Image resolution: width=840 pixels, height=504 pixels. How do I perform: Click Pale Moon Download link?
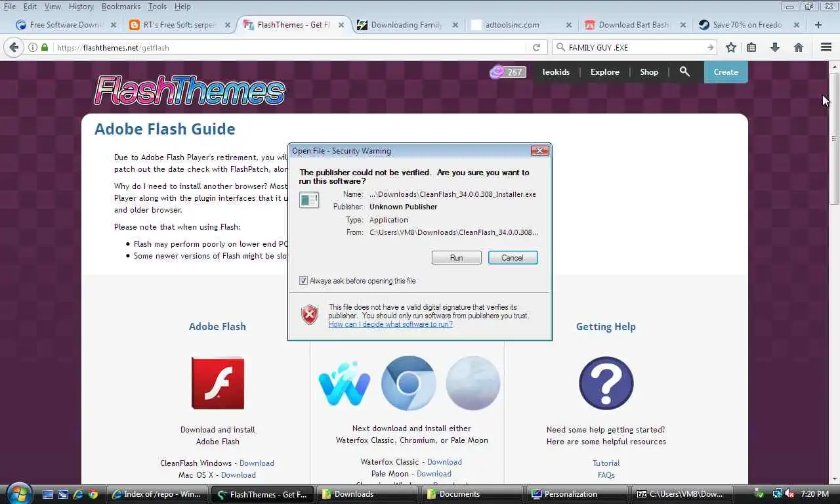pyautogui.click(x=434, y=474)
